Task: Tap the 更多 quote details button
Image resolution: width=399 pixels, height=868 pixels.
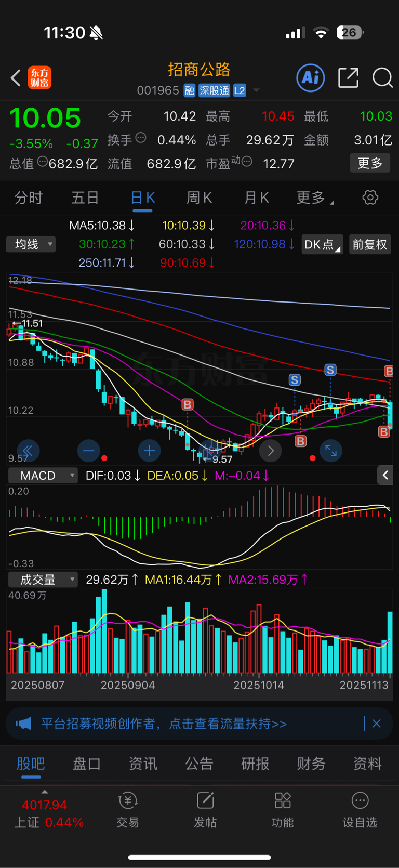Action: (370, 163)
